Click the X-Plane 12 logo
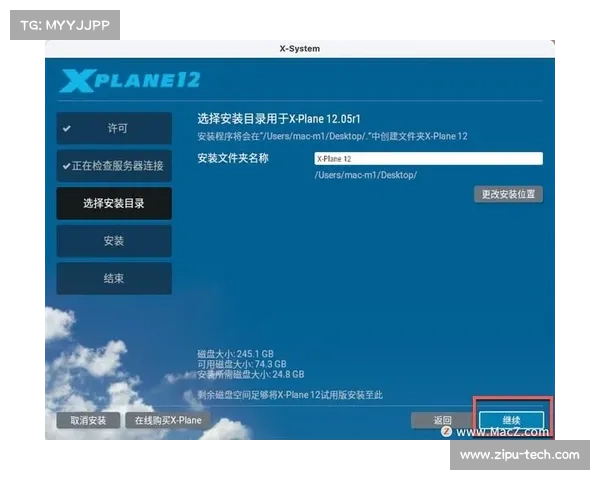Viewport: 600px width, 480px height. click(x=130, y=80)
